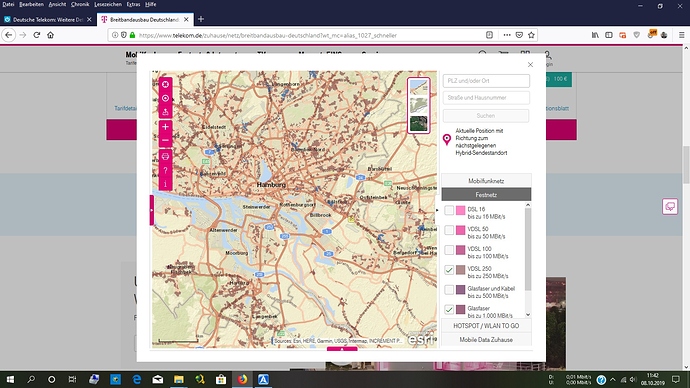Screen dimensions: 690x388
Task: Show map info with the i icon
Action: click(x=165, y=184)
